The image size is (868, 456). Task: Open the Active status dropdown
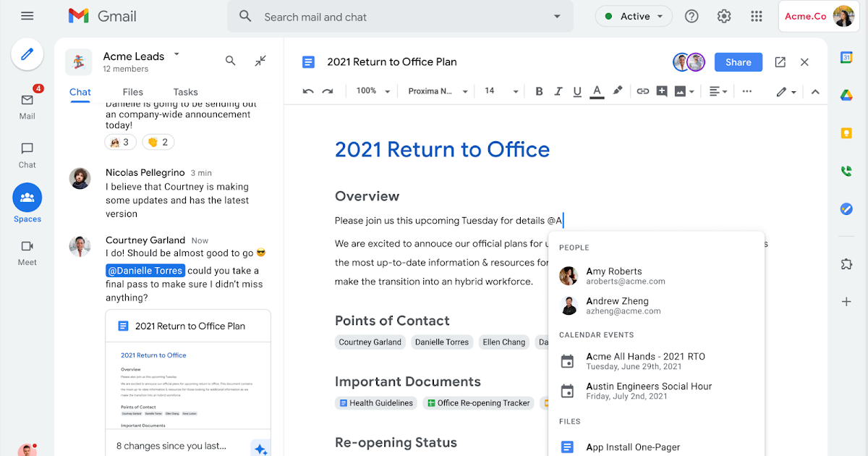(634, 15)
